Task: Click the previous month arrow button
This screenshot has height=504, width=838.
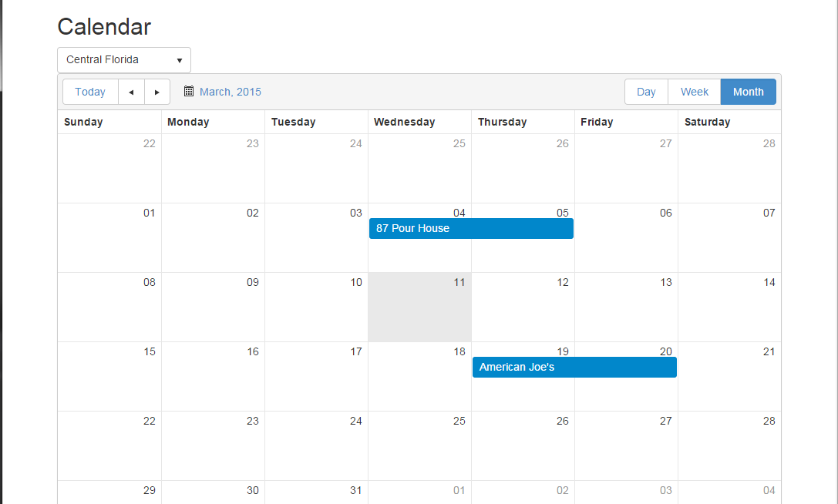Action: click(131, 92)
